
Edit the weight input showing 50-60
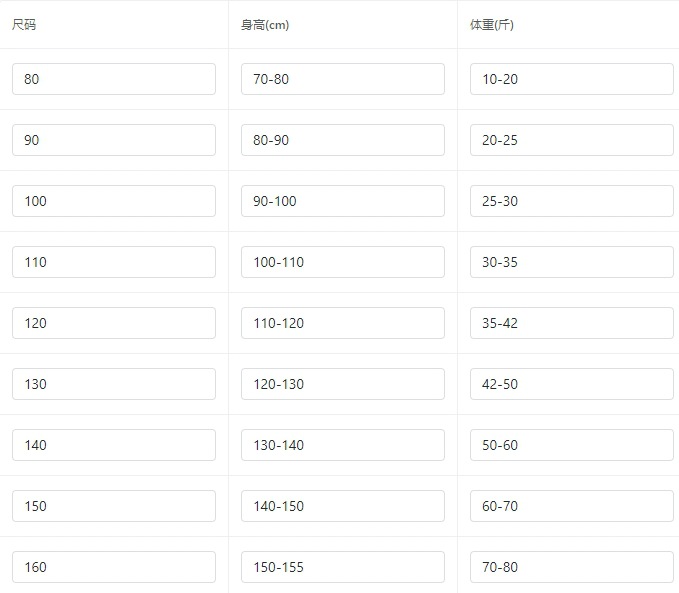click(572, 445)
